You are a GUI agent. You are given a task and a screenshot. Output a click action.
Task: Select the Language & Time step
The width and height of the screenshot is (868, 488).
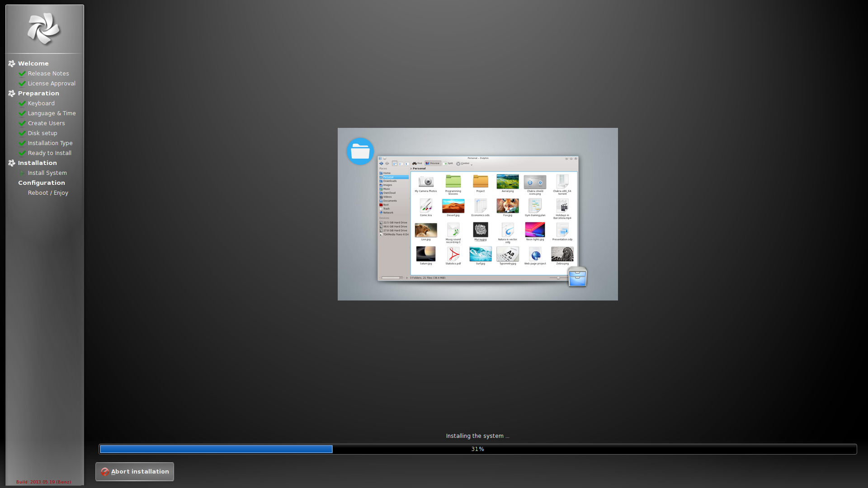click(52, 113)
